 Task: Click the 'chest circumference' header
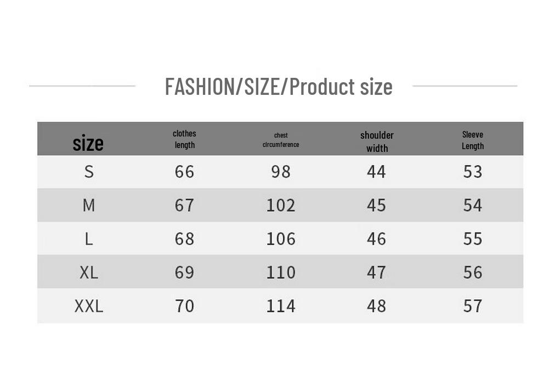pos(281,140)
